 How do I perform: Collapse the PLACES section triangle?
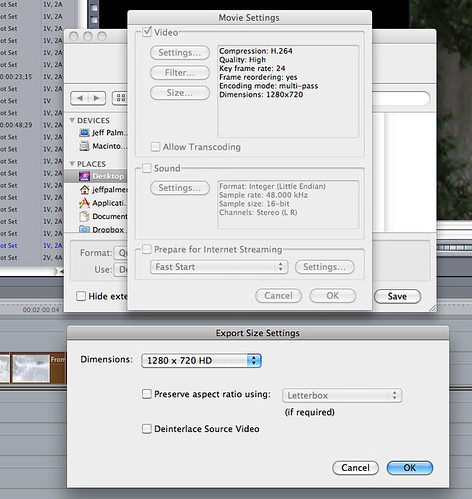click(72, 164)
